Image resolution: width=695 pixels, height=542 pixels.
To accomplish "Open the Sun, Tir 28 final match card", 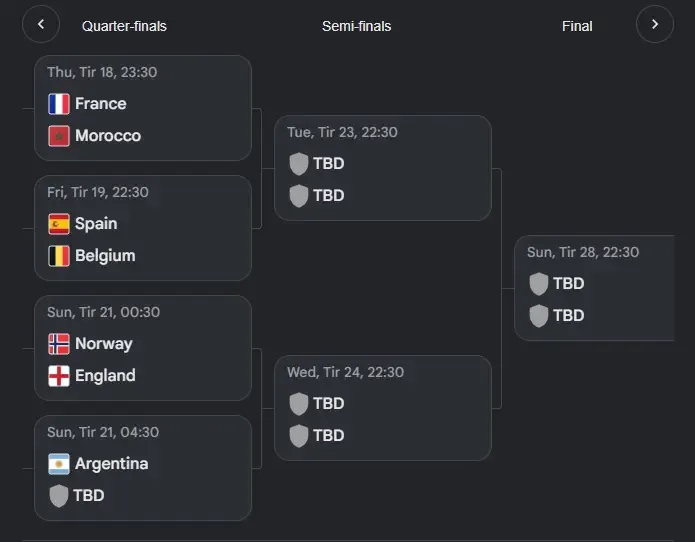I will (x=594, y=288).
